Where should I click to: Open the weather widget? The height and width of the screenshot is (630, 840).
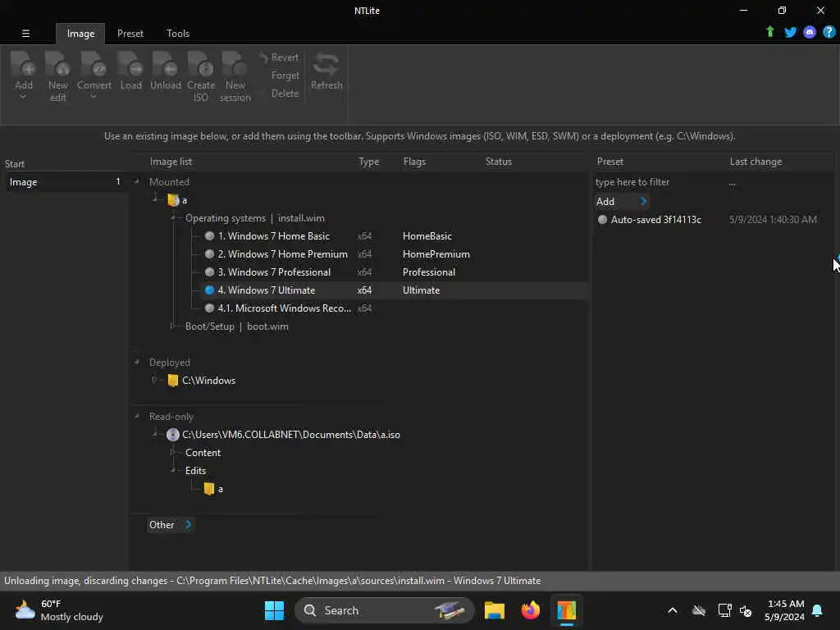pos(59,610)
